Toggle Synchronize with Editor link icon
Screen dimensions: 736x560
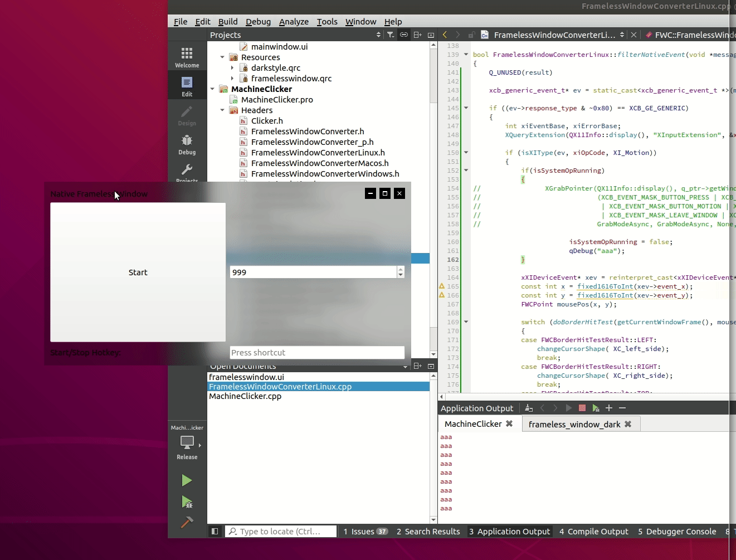403,35
